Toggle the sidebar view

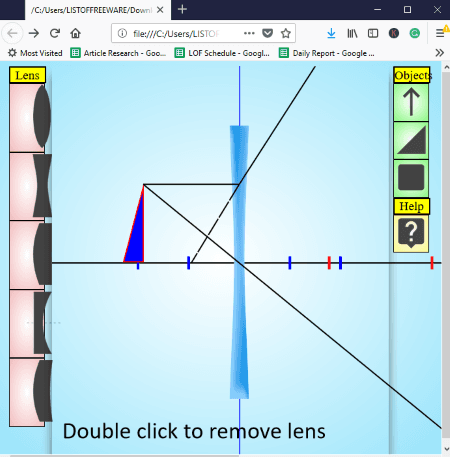373,33
